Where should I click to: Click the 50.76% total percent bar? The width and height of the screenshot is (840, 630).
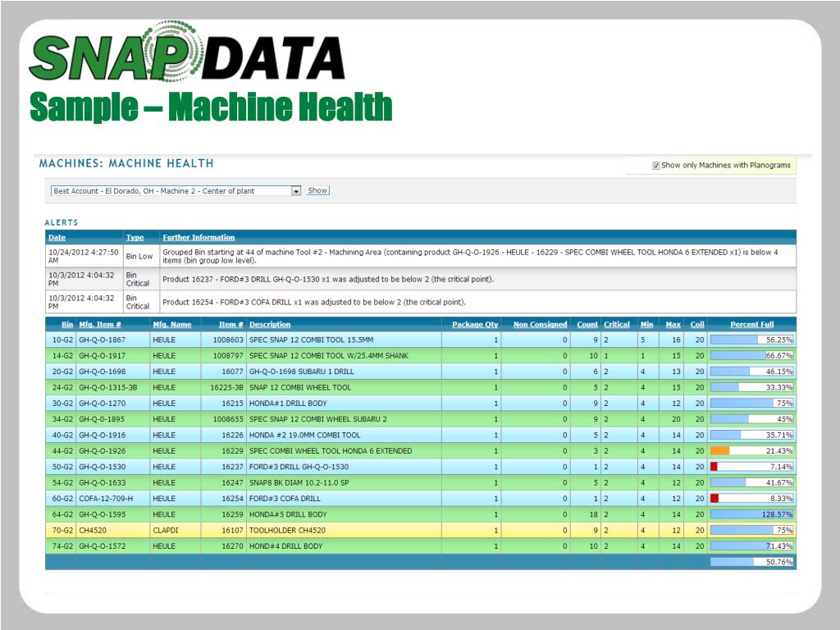point(751,562)
